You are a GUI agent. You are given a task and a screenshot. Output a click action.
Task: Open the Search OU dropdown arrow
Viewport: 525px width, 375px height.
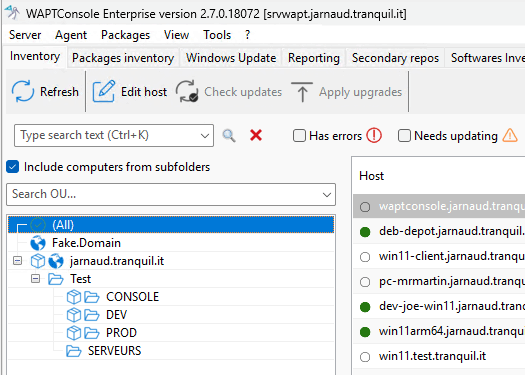326,195
